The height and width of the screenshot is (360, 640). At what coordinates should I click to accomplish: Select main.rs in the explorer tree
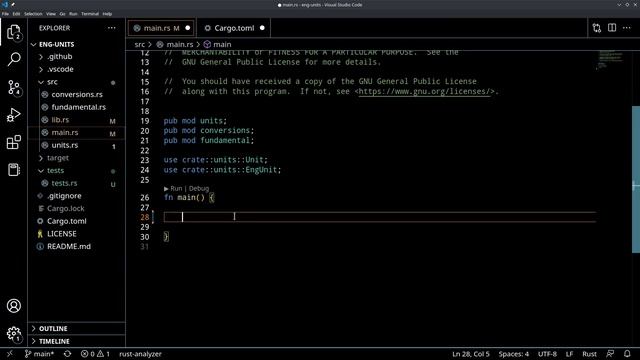click(77, 132)
